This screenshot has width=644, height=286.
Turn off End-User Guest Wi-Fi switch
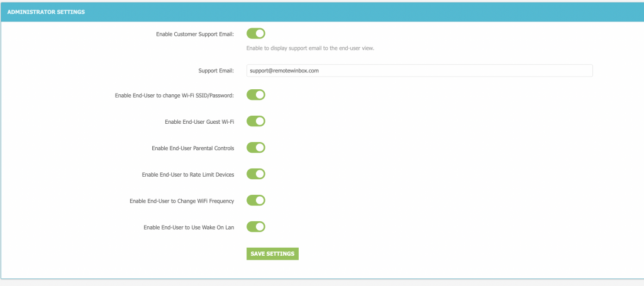pyautogui.click(x=255, y=121)
